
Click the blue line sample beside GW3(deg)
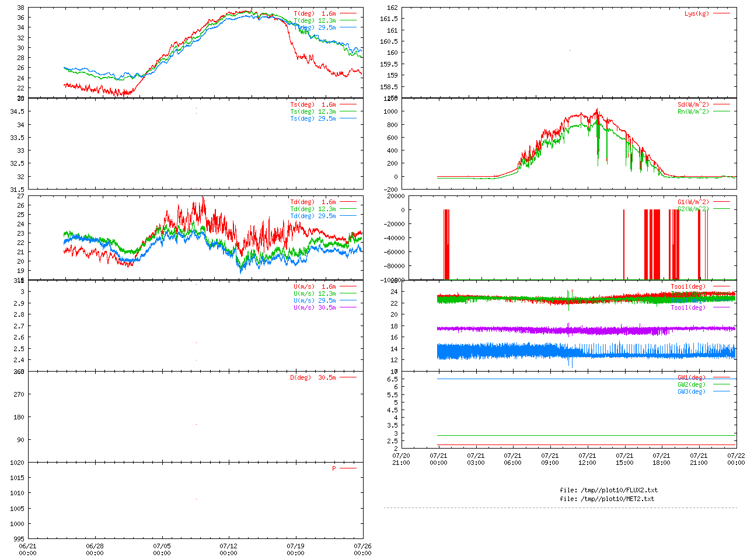click(x=721, y=391)
